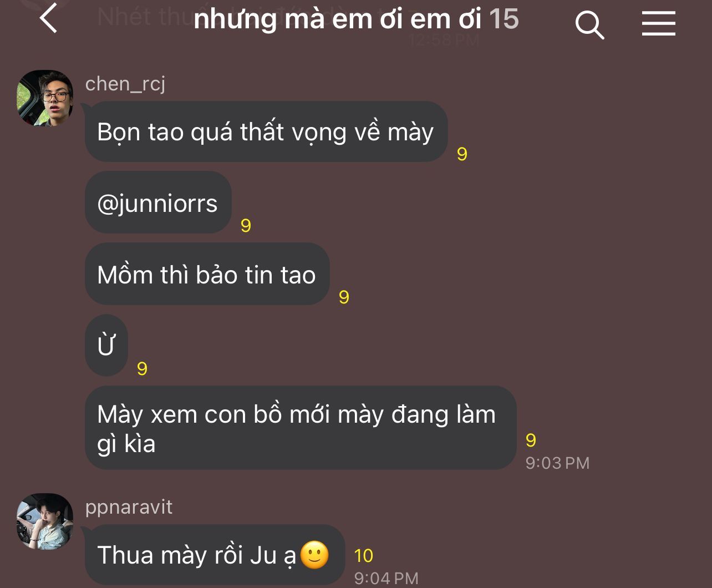This screenshot has width=712, height=588.
Task: Tap read count 10 beside last message
Action: coord(364,555)
